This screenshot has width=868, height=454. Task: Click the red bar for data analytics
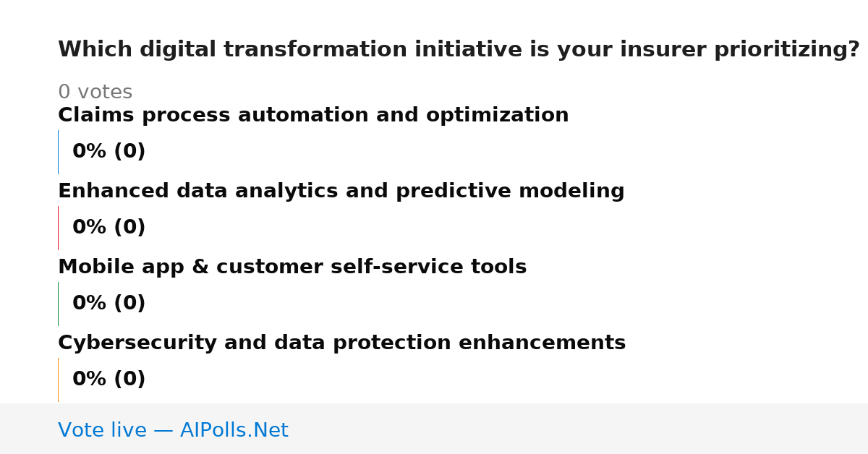click(58, 228)
